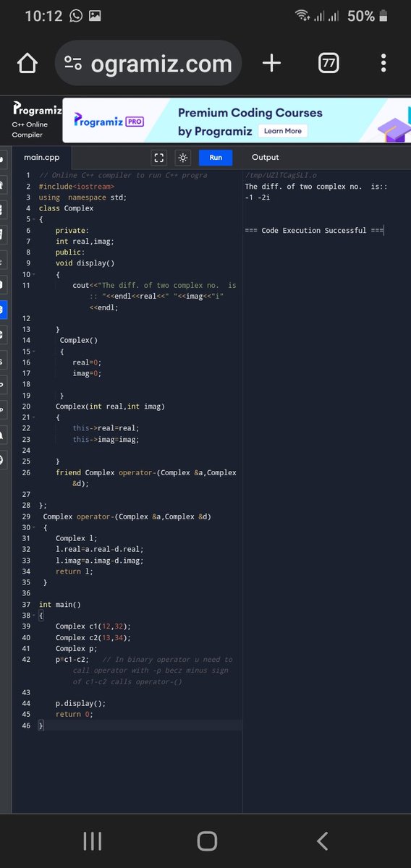Tap the gallery notification icon
Screen dimensions: 411x868
[96, 15]
